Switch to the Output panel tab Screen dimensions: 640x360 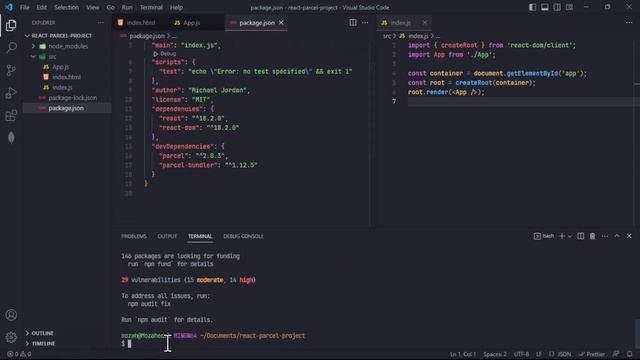coord(167,236)
